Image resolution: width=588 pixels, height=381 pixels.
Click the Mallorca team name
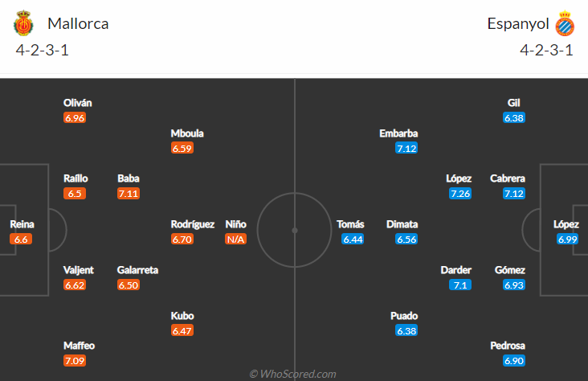(78, 23)
